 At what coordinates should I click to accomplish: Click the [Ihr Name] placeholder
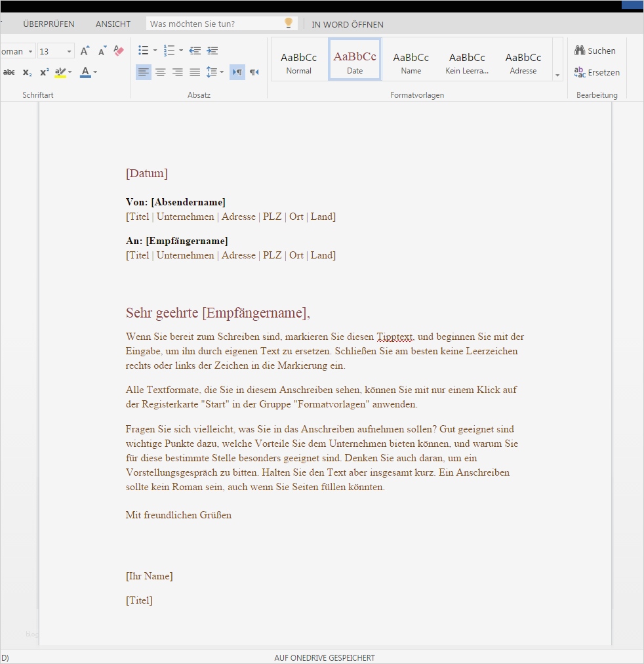point(149,576)
